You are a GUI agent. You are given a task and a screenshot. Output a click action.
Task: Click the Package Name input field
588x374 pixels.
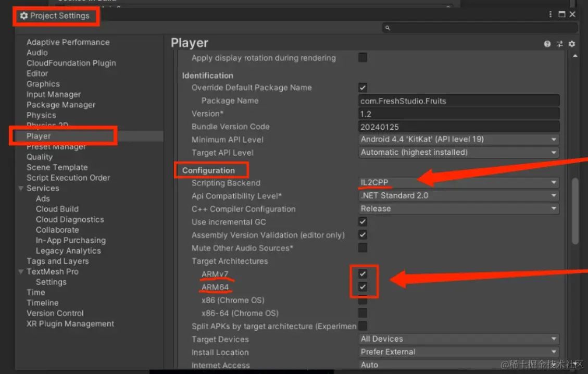point(459,101)
